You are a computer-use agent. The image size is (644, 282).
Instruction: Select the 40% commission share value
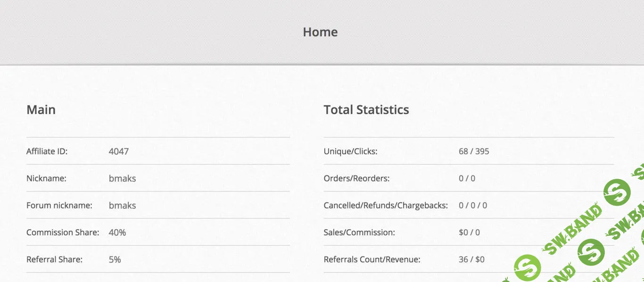point(117,232)
